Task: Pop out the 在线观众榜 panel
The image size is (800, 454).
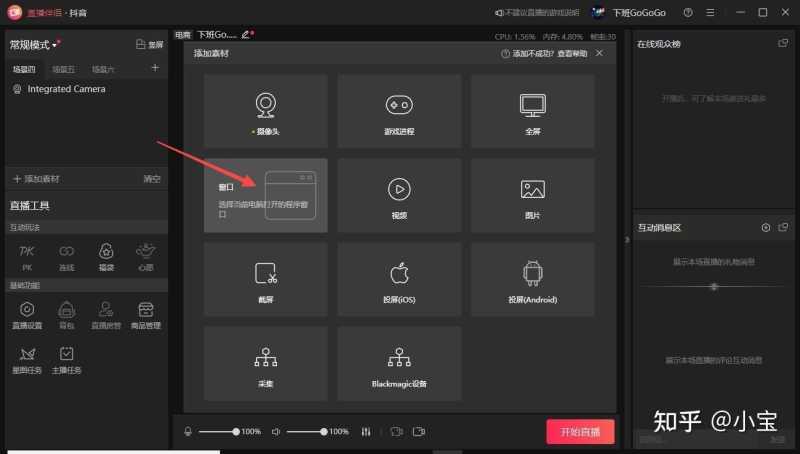Action: coord(783,44)
